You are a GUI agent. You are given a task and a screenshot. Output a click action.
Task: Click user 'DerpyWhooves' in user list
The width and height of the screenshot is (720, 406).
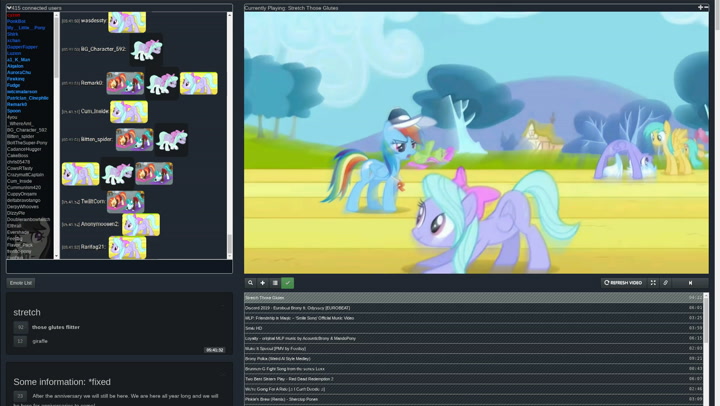tap(23, 207)
